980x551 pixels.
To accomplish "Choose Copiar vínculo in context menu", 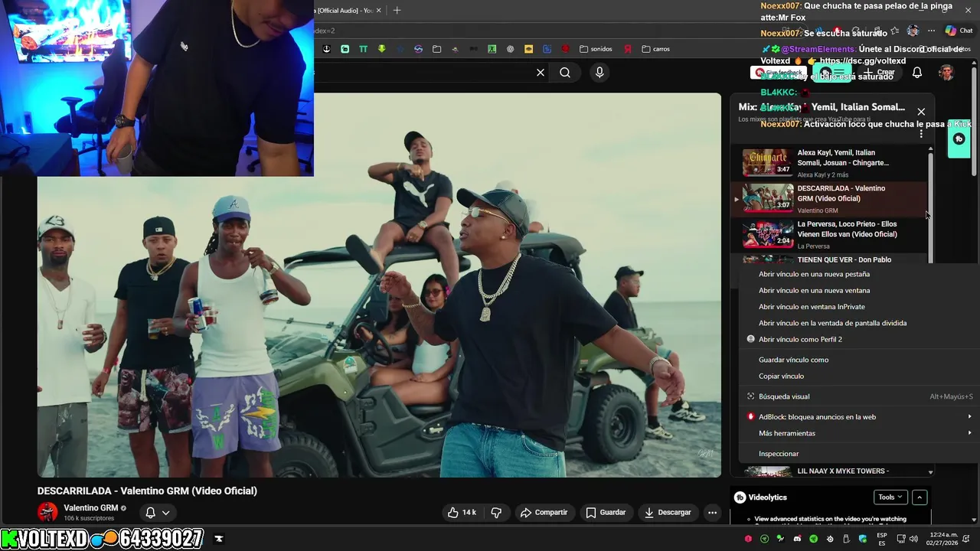I will tap(857, 376).
